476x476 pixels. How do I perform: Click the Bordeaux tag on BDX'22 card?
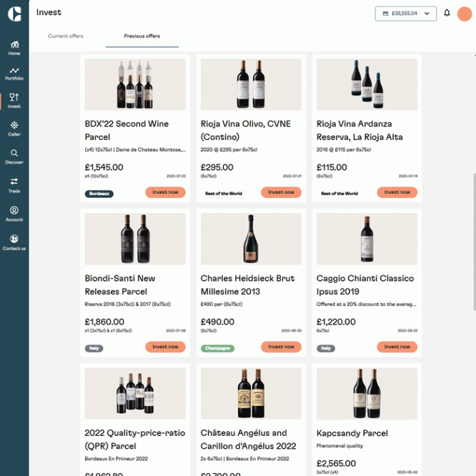pos(99,194)
